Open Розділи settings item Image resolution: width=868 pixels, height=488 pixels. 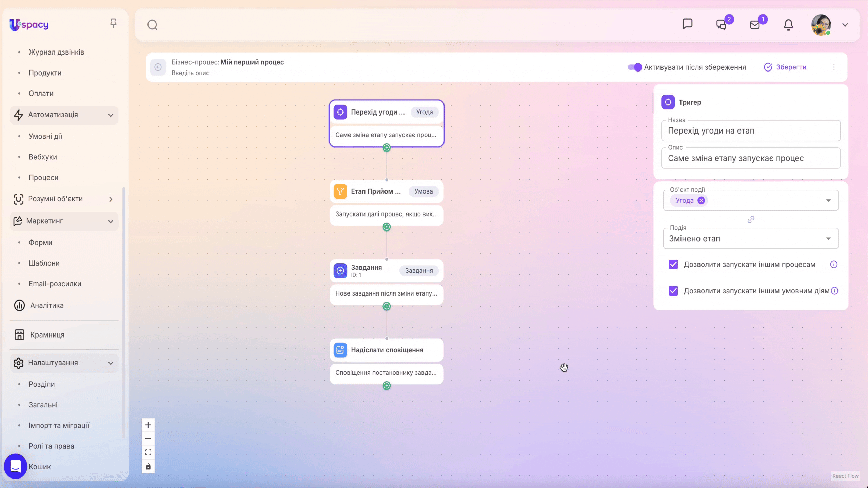tap(42, 384)
